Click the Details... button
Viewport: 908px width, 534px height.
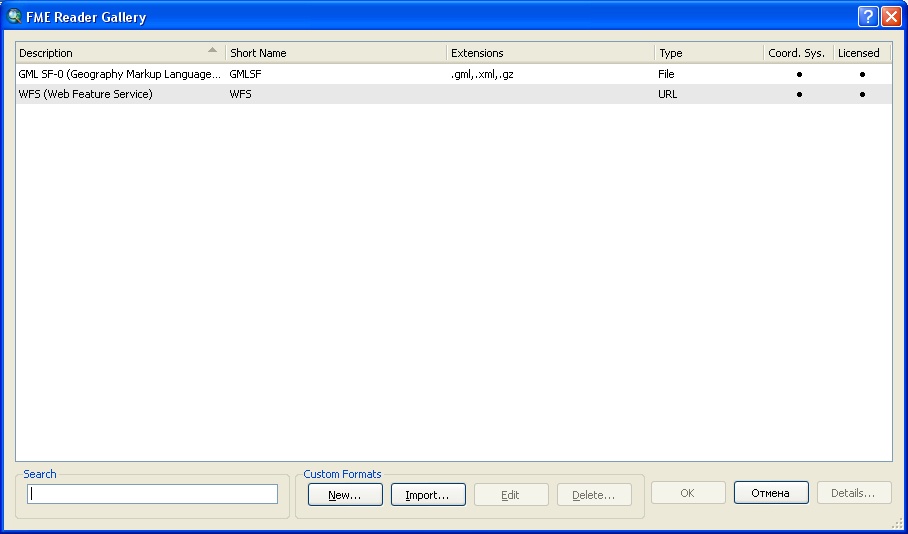coord(854,493)
